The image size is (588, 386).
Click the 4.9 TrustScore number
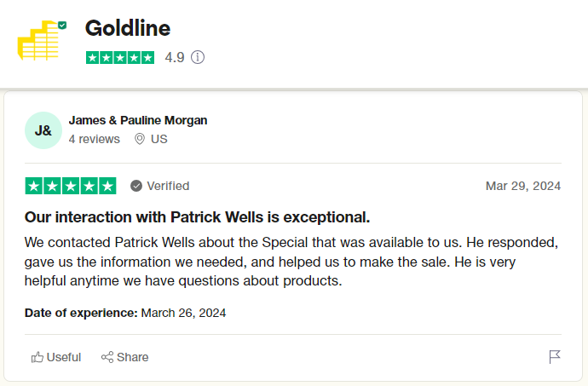point(175,58)
